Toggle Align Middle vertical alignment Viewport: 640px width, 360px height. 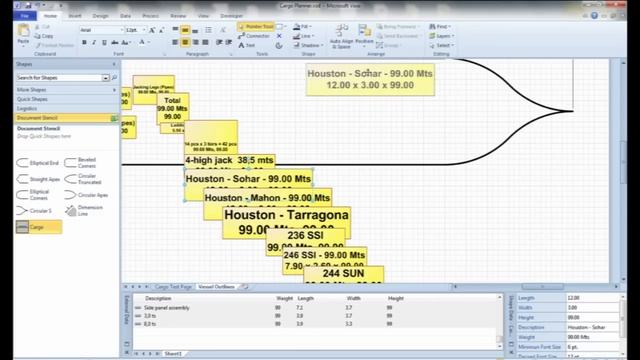185,30
